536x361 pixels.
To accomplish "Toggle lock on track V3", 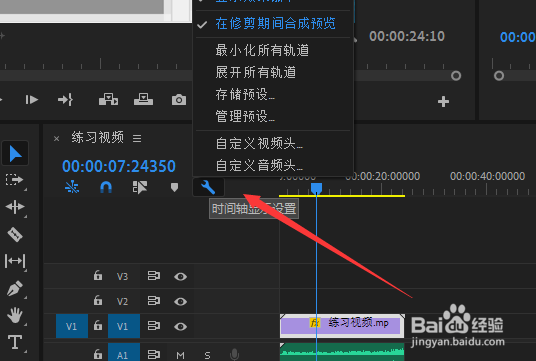I will coord(98,276).
